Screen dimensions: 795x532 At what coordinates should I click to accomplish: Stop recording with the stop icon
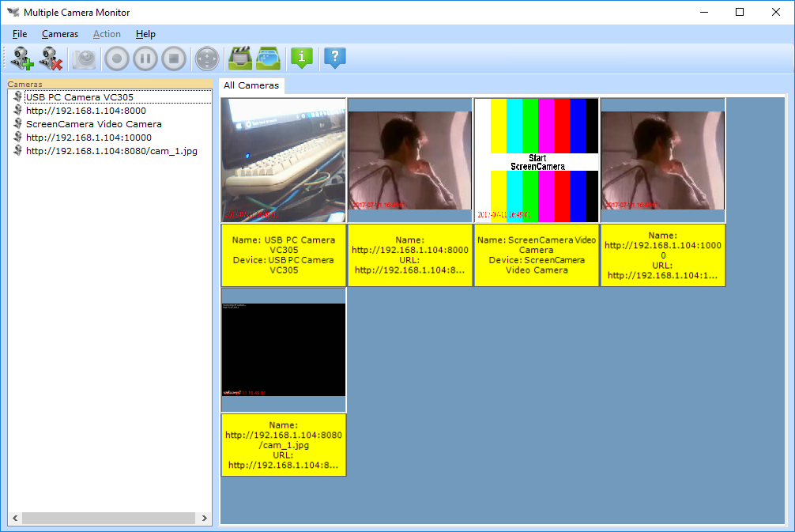[x=174, y=58]
